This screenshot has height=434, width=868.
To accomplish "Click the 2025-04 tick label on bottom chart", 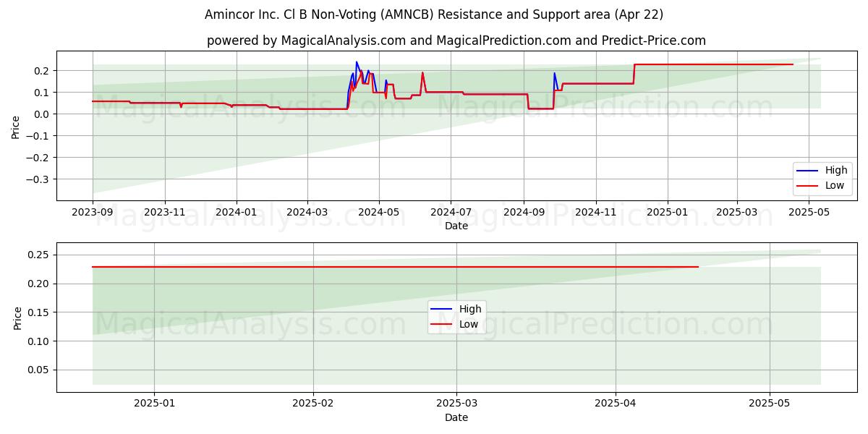I will point(616,404).
